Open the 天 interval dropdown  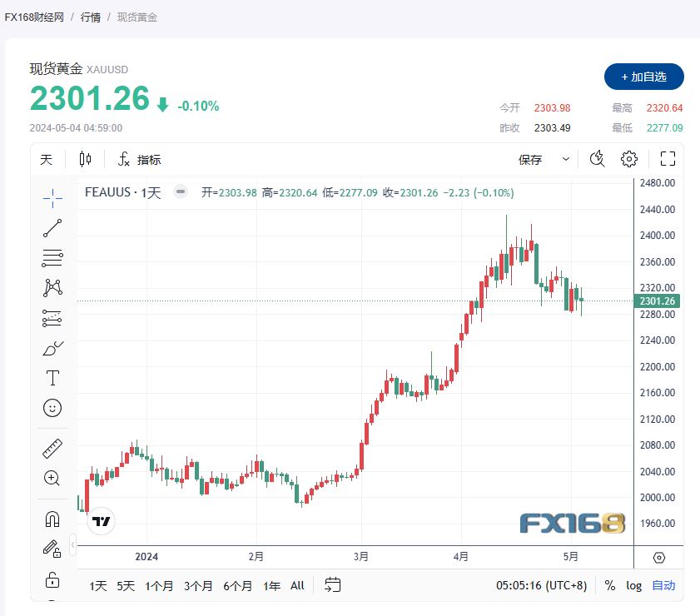tap(47, 159)
